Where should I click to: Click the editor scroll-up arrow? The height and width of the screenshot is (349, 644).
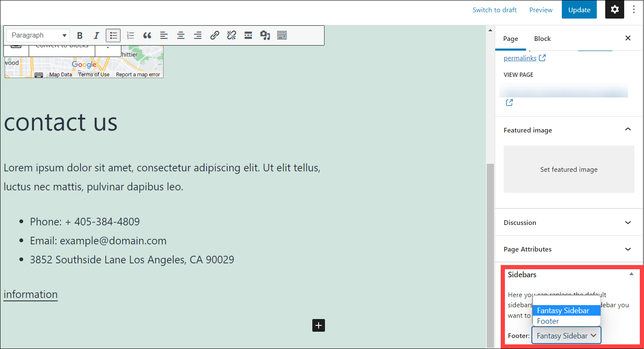point(490,30)
